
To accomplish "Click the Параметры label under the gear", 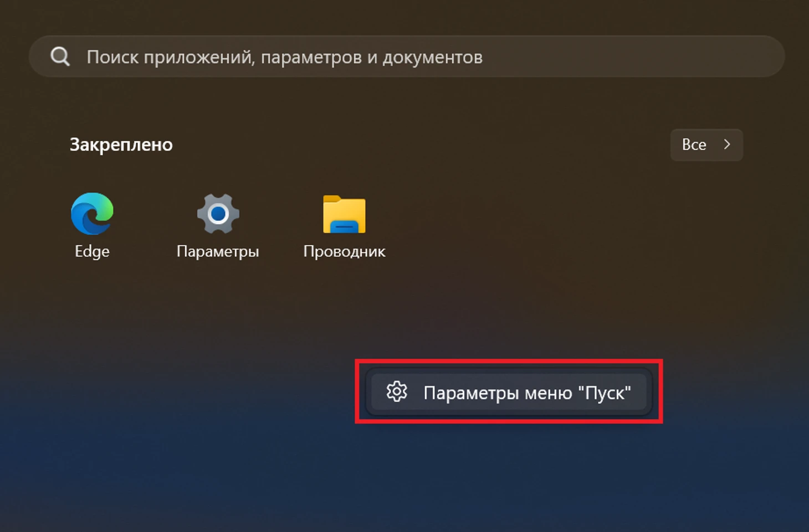I will [x=218, y=251].
